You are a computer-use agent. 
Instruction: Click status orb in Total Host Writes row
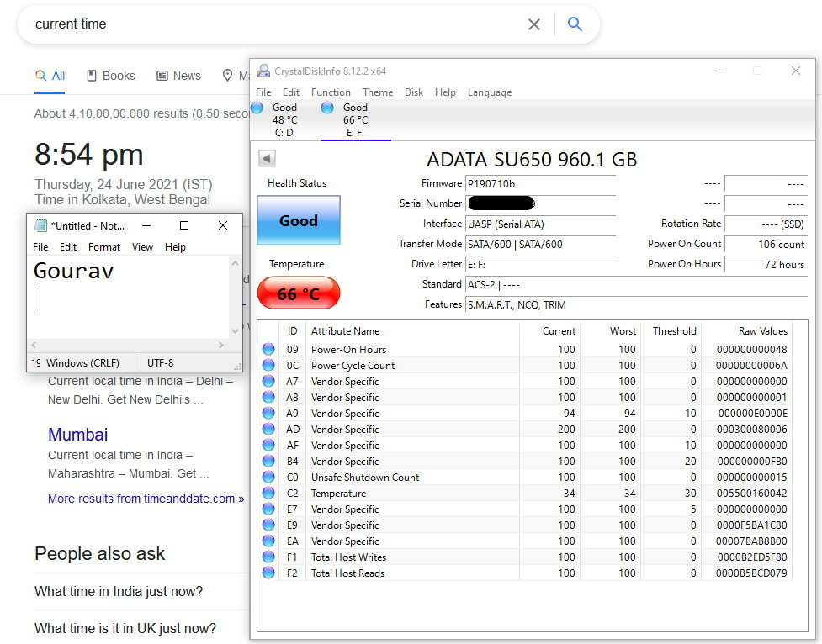pyautogui.click(x=268, y=557)
